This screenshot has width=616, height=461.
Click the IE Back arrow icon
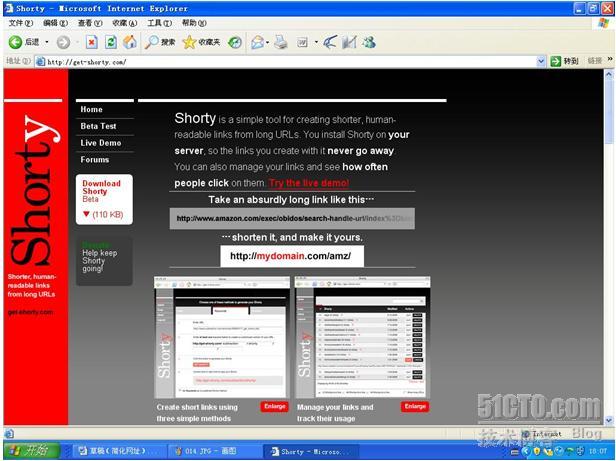coord(15,42)
